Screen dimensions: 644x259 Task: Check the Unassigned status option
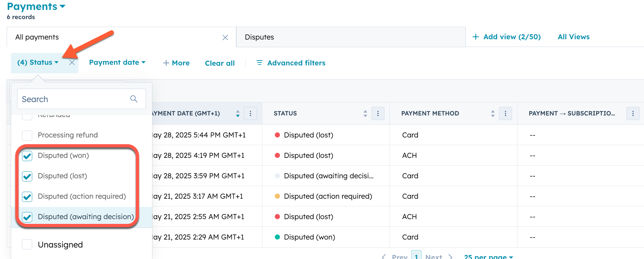coord(27,244)
